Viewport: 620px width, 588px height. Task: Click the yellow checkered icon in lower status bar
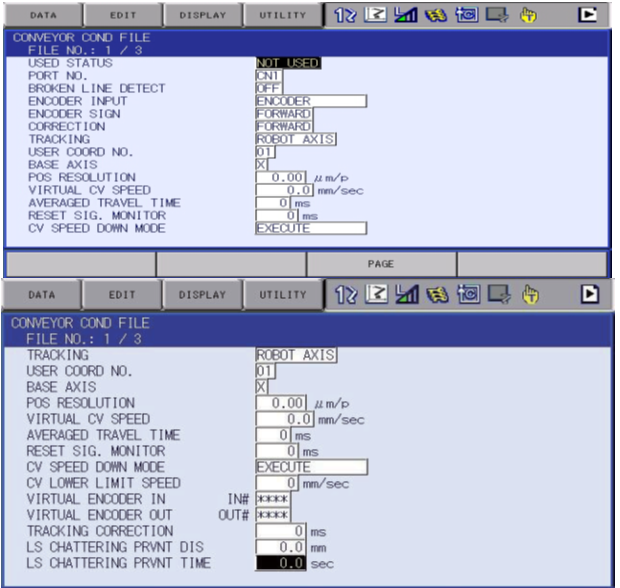[438, 295]
